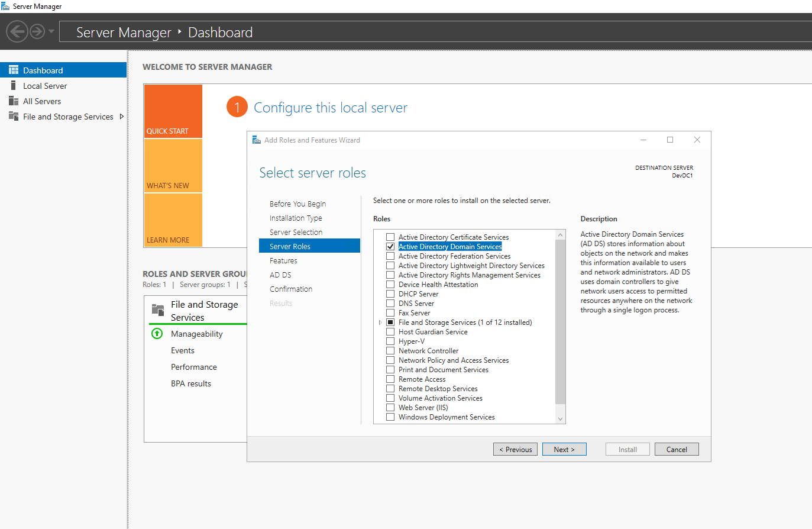812x529 pixels.
Task: Minimize the Add Roles and Features Wizard
Action: (x=643, y=140)
